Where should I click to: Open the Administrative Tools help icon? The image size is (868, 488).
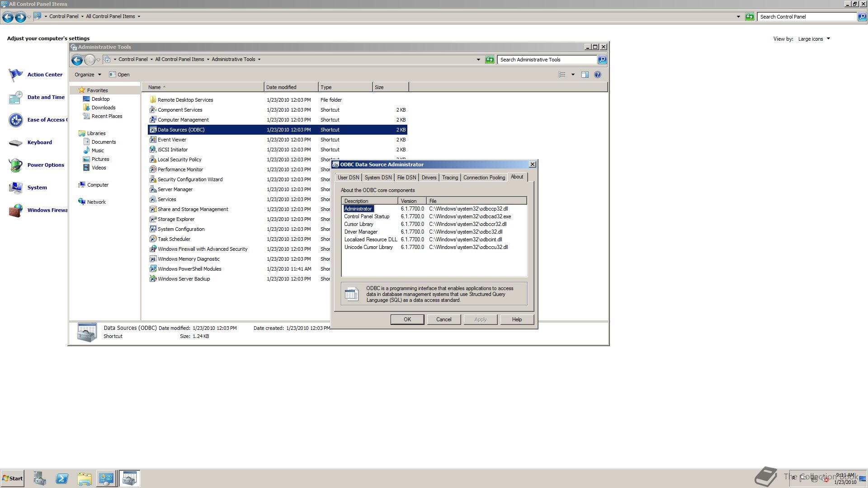coord(598,75)
